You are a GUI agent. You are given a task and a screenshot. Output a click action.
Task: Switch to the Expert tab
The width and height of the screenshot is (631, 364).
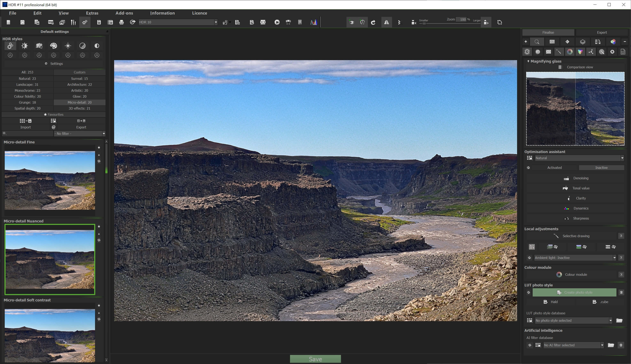602,32
